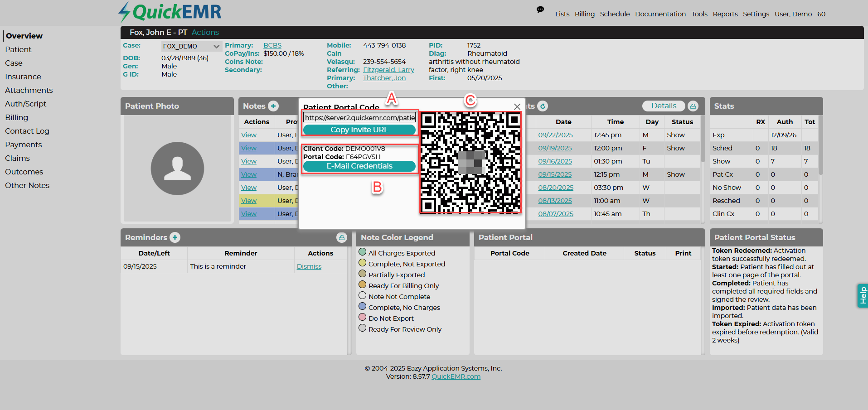Image resolution: width=868 pixels, height=410 pixels.
Task: Open the Case dropdown showing FOX_DEMO
Action: tap(191, 46)
